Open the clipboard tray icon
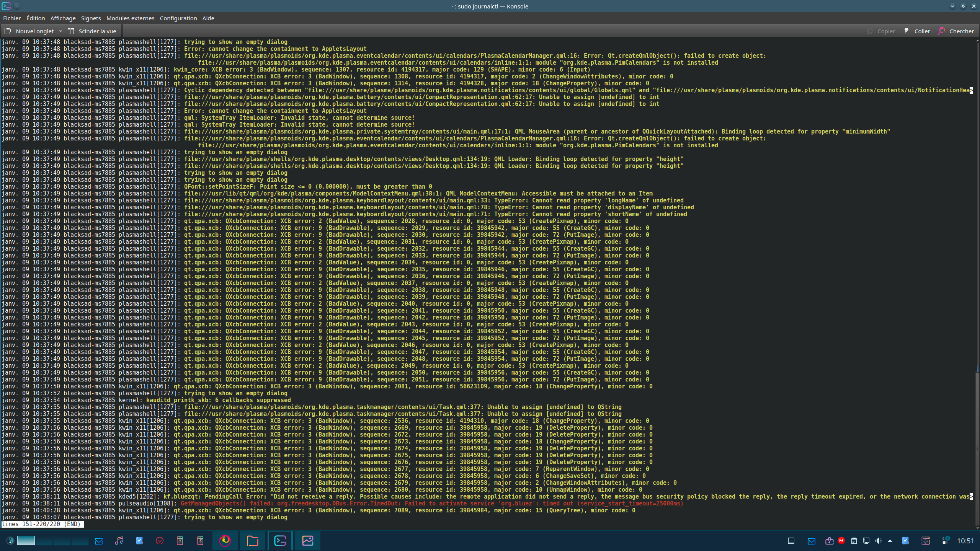This screenshot has width=980, height=551. [854, 541]
